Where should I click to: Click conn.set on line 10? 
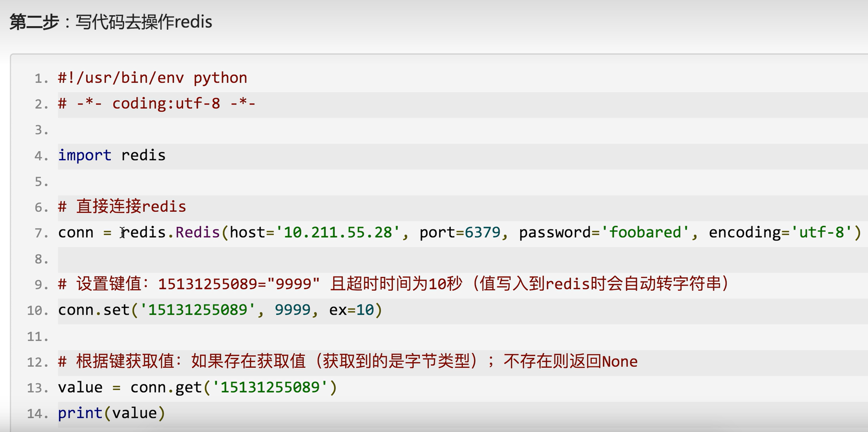[x=93, y=310]
